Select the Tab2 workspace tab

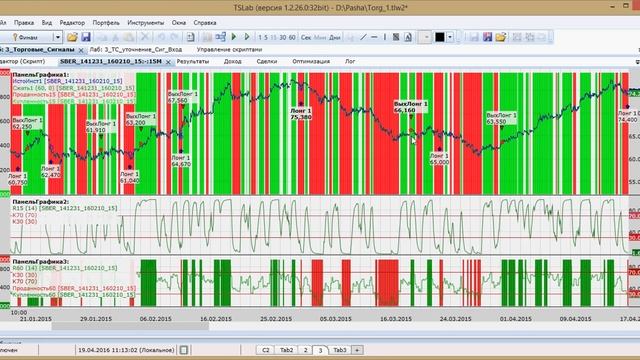[x=287, y=350]
